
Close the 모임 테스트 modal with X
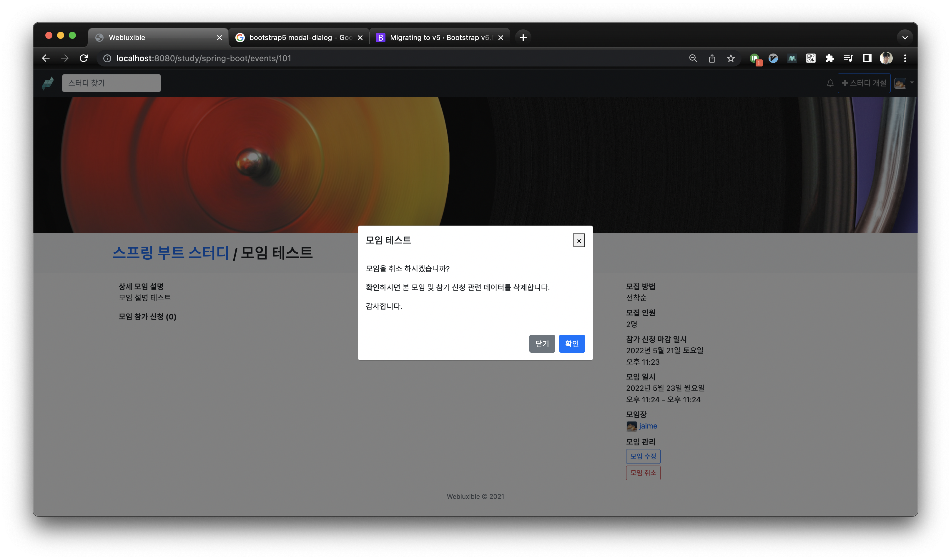point(579,240)
